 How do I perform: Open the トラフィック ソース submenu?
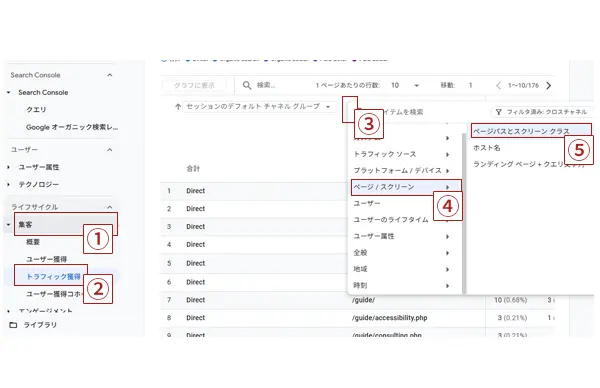tap(402, 154)
